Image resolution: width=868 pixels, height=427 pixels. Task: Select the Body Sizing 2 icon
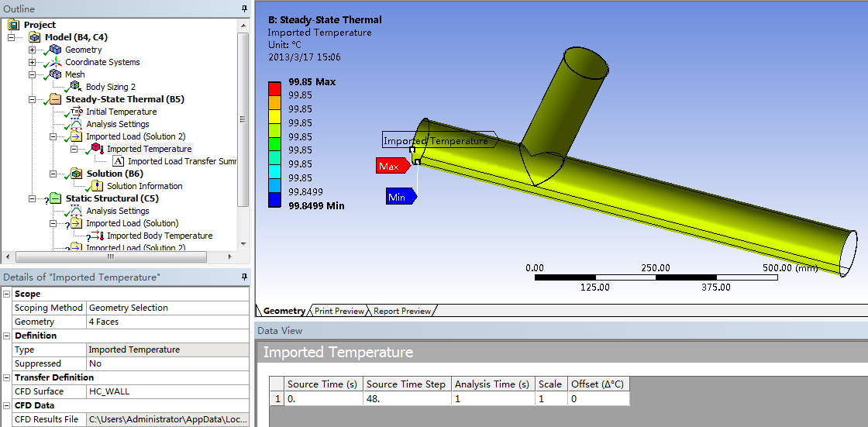pos(75,87)
